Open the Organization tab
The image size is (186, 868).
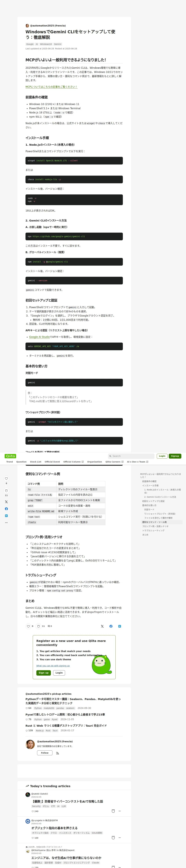tap(94, 462)
